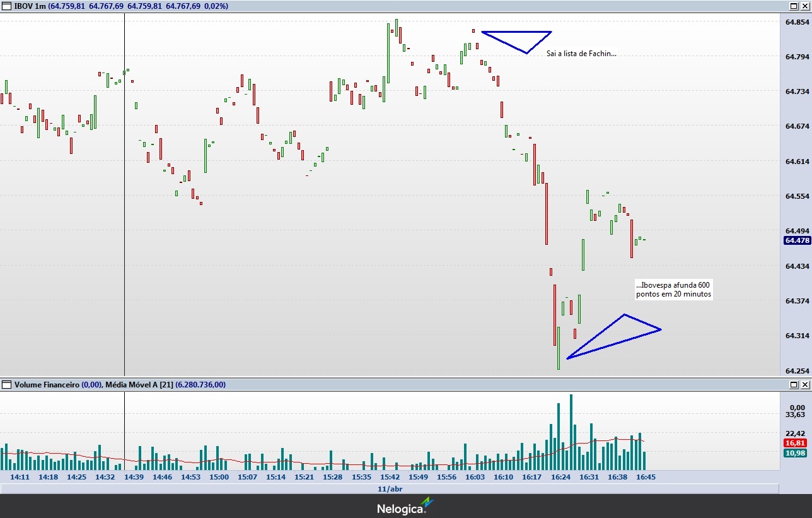
Task: Maximize the IBOV 1m chart panel
Action: [x=794, y=6]
